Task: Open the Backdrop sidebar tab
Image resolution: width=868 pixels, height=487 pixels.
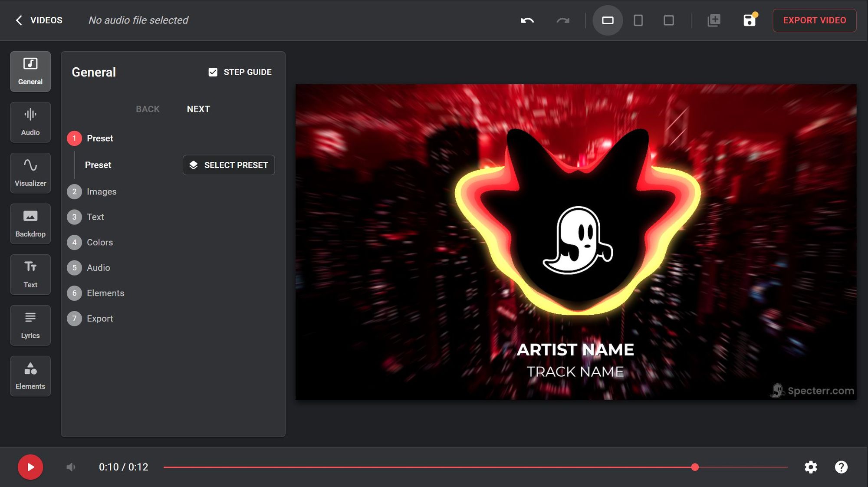Action: point(30,224)
